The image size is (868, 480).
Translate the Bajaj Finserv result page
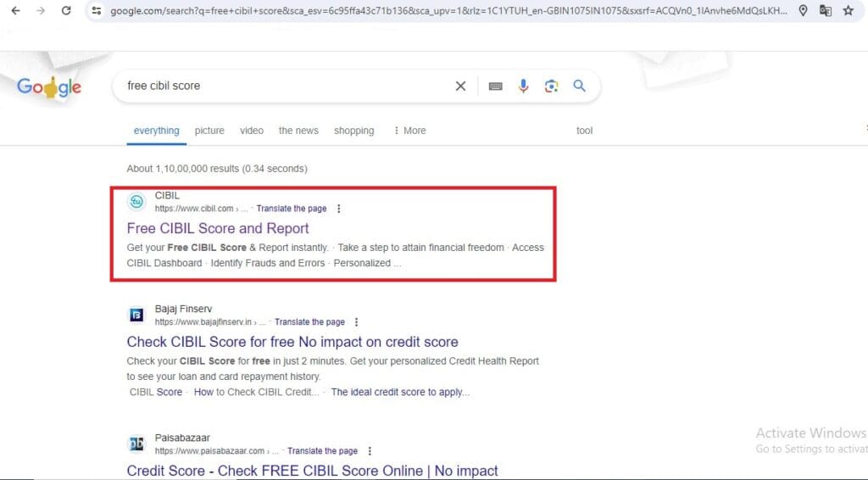pyautogui.click(x=309, y=322)
